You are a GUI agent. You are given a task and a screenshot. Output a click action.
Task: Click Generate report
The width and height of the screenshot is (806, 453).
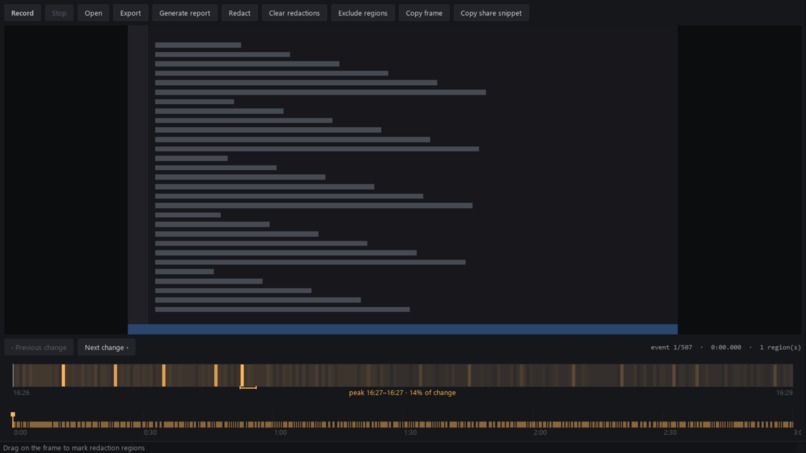click(x=185, y=13)
